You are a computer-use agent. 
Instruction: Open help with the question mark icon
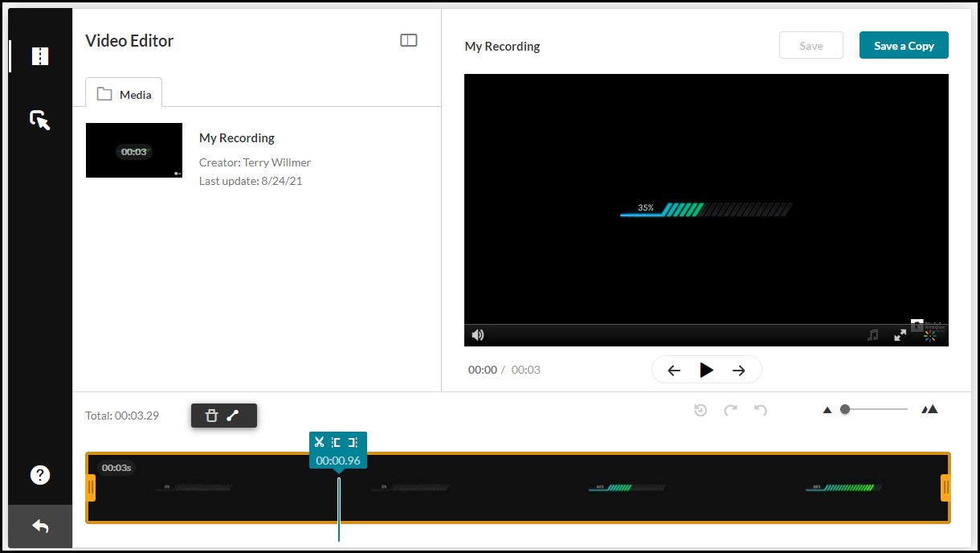coord(39,474)
